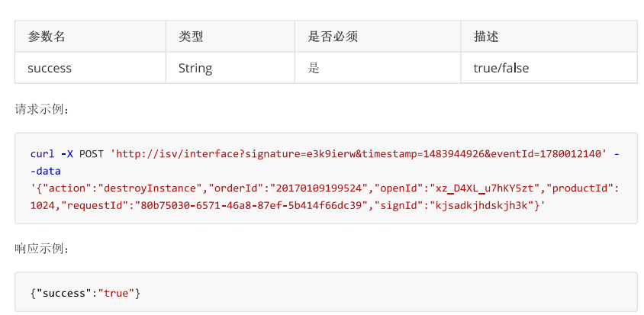Click the http://isv/interface URL string

click(359, 153)
